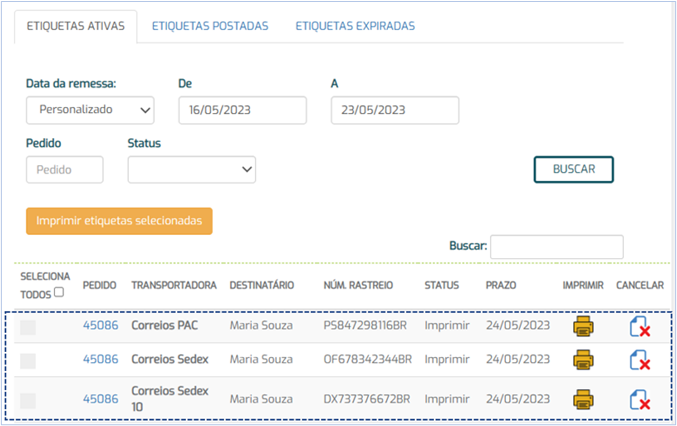Cancel the Correios PAC label
The height and width of the screenshot is (426, 677).
coord(639,327)
